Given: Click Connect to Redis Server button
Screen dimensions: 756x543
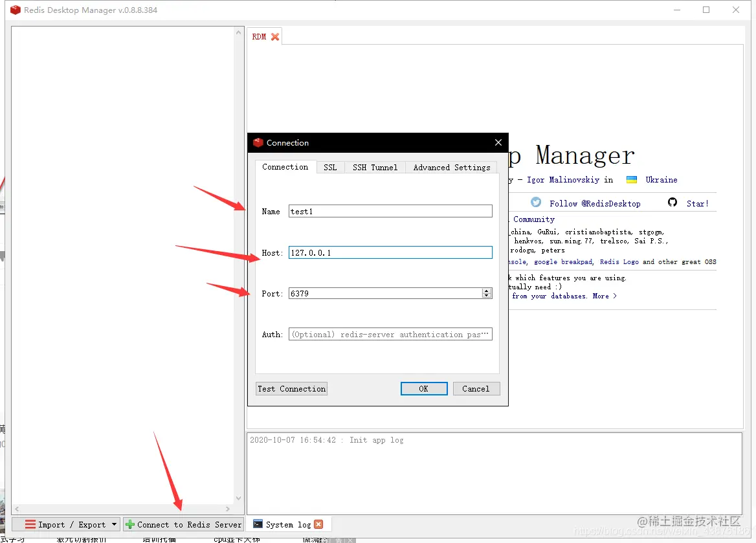Looking at the screenshot, I should coord(183,525).
